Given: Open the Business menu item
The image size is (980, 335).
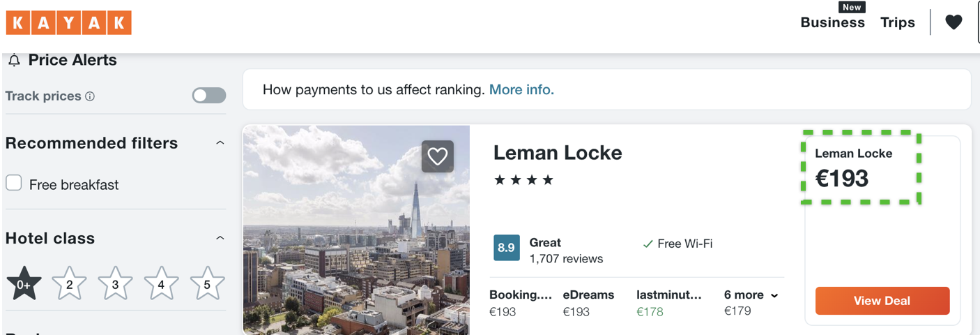Looking at the screenshot, I should pyautogui.click(x=832, y=22).
